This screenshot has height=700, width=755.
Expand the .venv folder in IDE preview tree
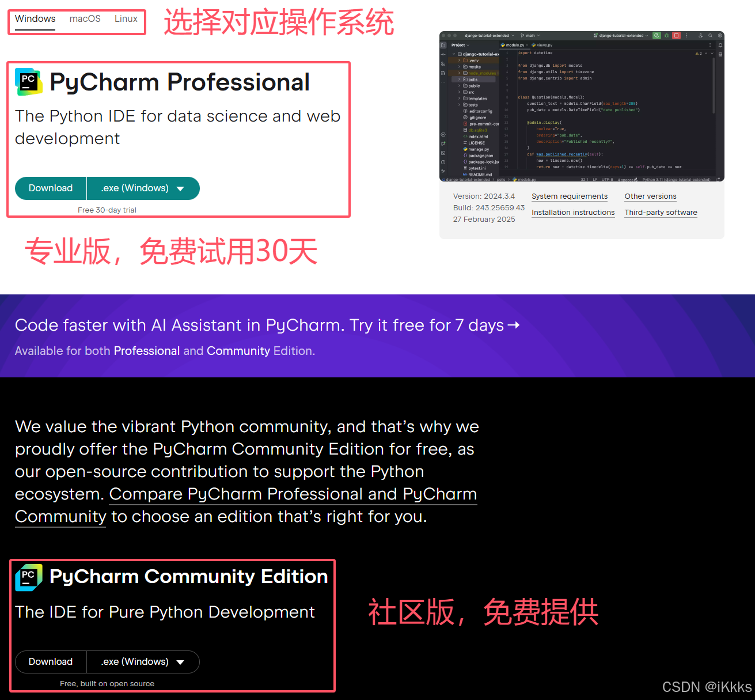click(x=459, y=60)
